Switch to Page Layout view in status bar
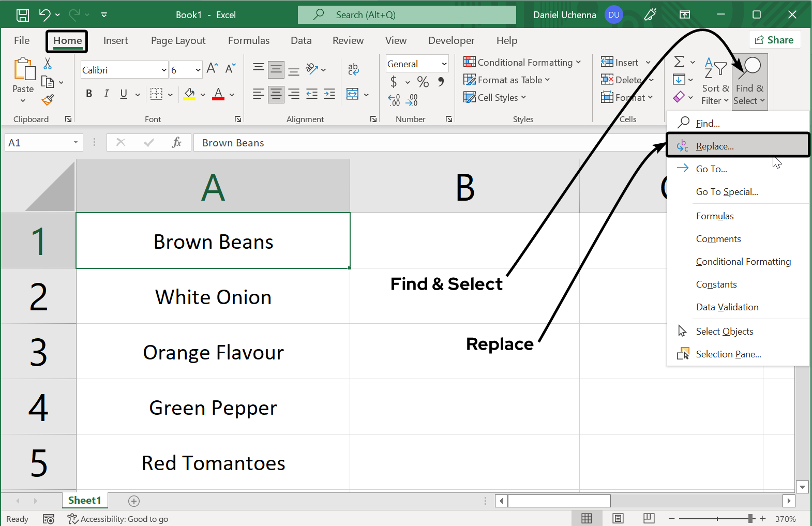812x526 pixels. coord(618,518)
